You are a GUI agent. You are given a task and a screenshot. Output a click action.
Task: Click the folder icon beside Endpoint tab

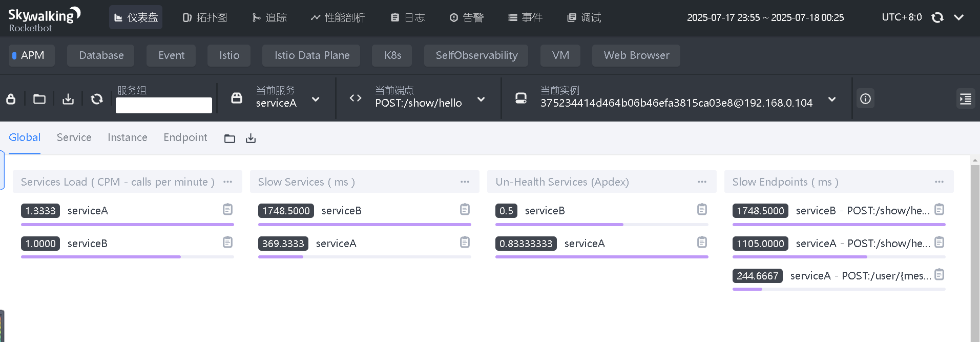coord(230,138)
